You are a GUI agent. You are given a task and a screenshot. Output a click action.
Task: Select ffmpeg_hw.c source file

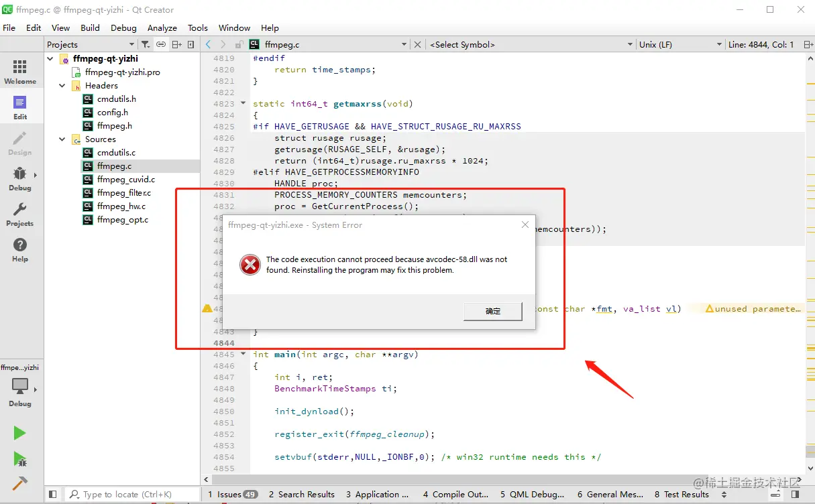point(121,206)
